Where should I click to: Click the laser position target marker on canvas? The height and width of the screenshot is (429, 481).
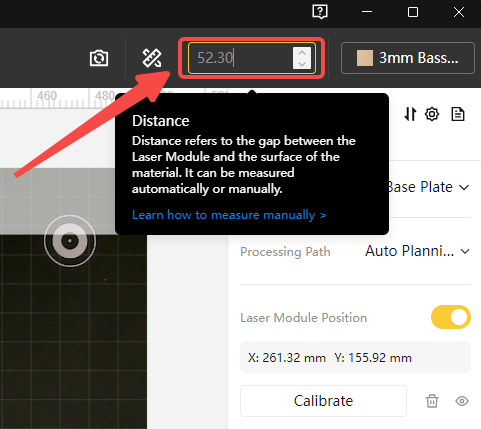(70, 241)
